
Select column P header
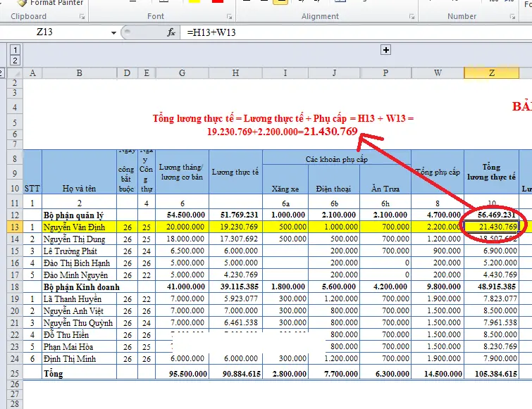coord(385,73)
